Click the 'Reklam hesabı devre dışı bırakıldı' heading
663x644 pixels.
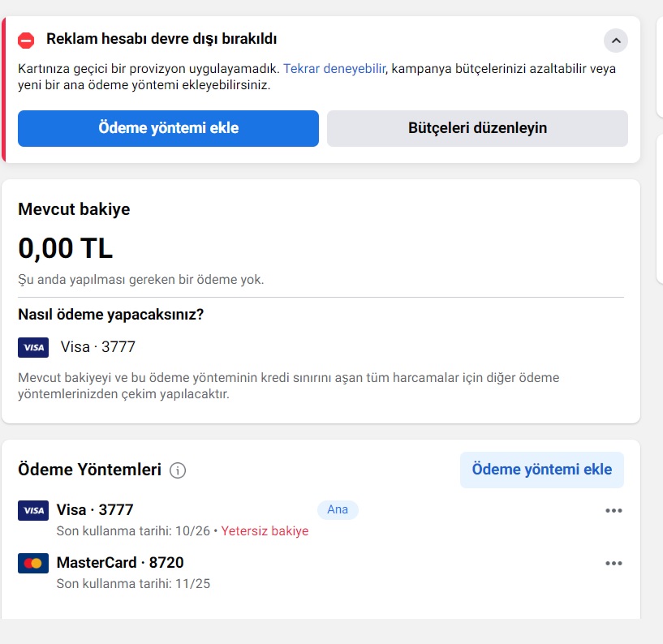161,39
